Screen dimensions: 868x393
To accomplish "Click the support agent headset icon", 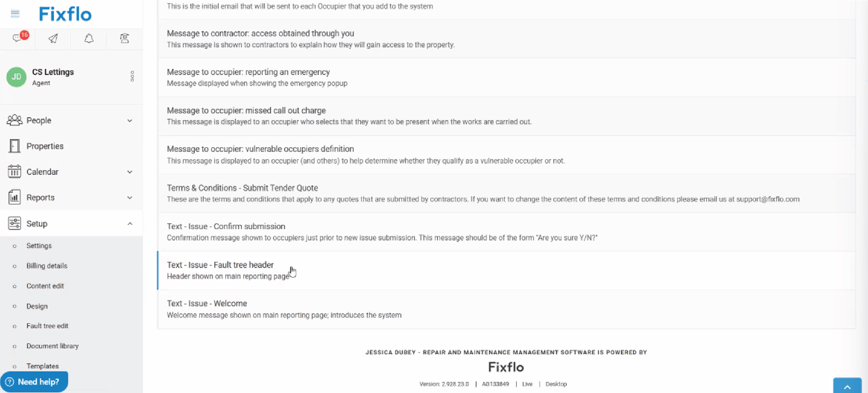I will pos(125,39).
